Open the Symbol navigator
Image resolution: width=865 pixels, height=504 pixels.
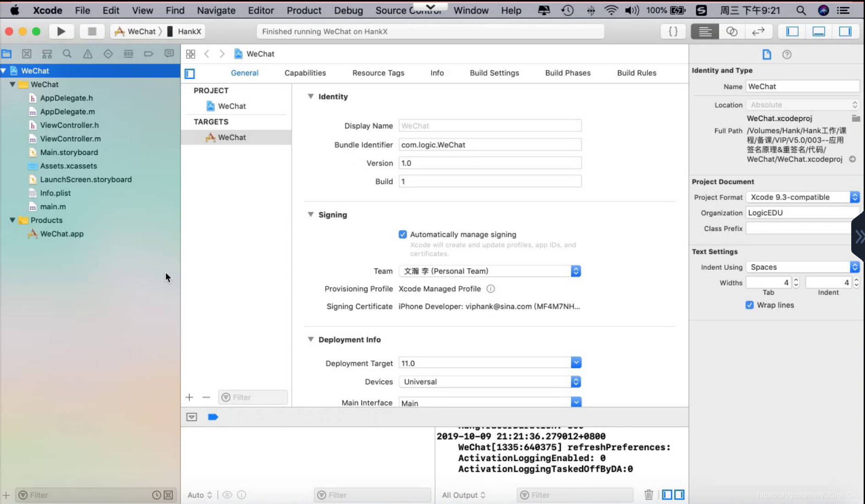47,54
